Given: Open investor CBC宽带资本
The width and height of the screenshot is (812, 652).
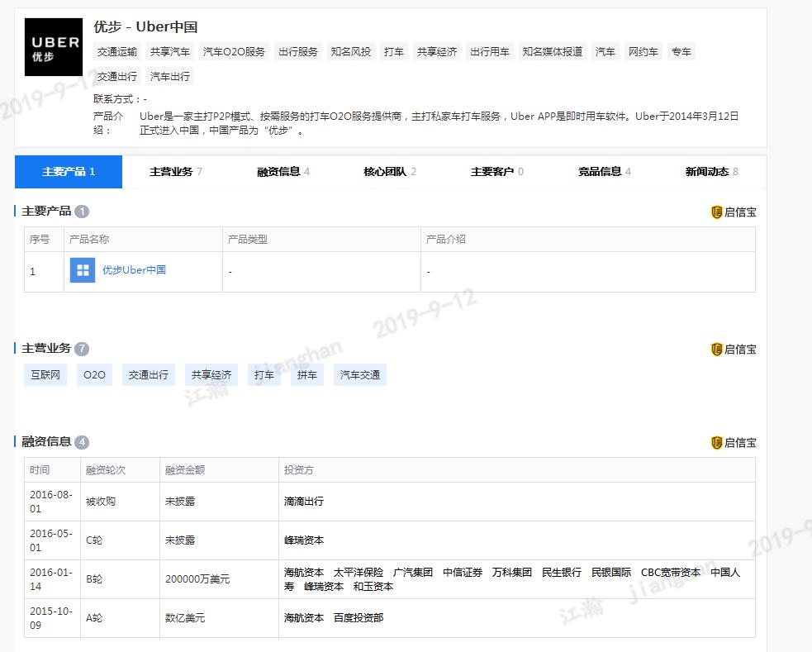Looking at the screenshot, I should click(671, 572).
